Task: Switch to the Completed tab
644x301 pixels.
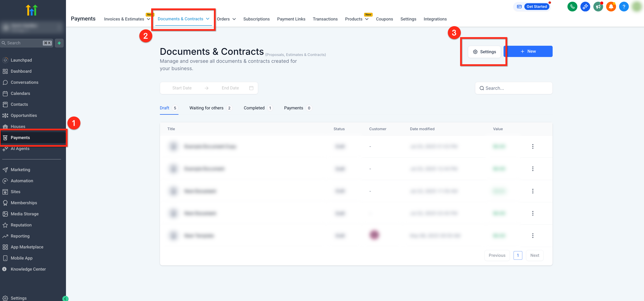Action: tap(254, 108)
